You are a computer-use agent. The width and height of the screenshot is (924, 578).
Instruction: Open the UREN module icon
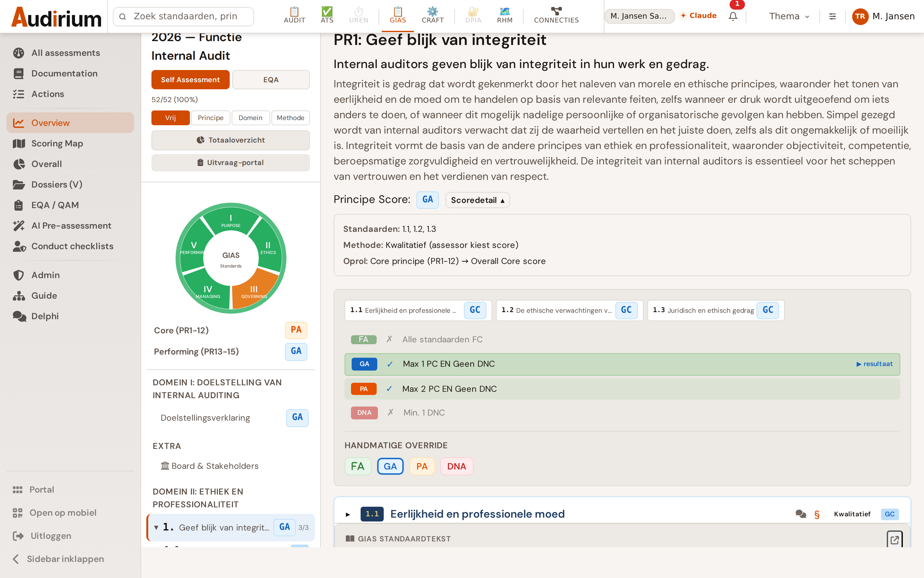(x=358, y=16)
